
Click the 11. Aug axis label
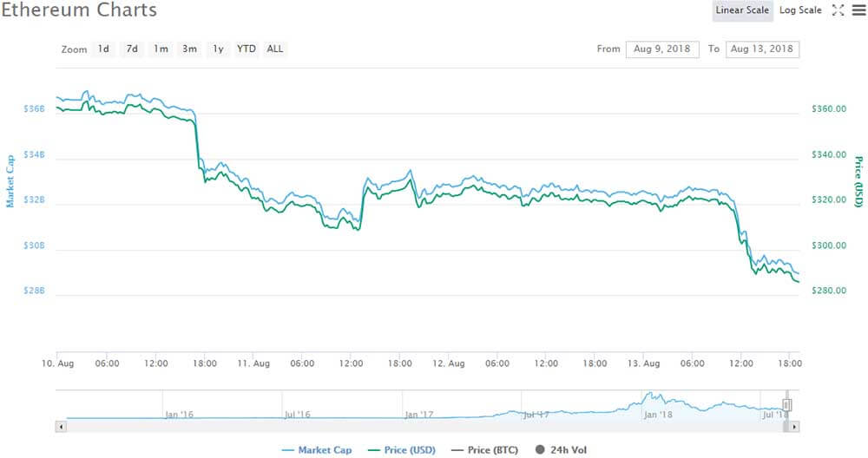[253, 363]
